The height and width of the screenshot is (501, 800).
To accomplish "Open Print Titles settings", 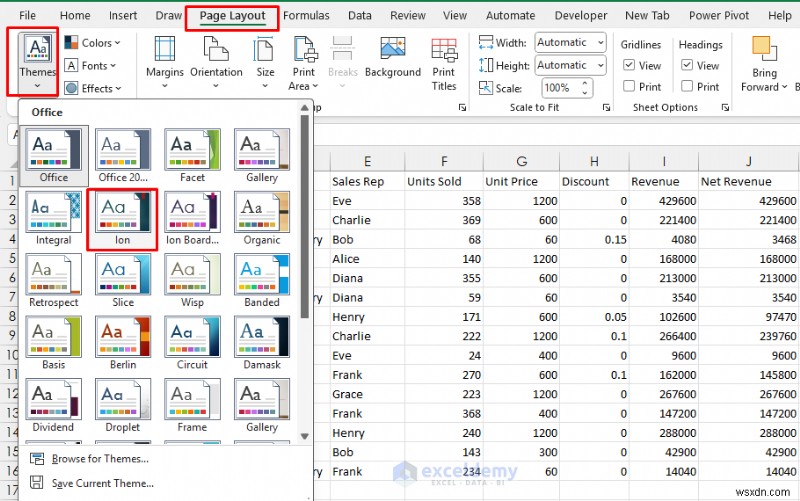I will [x=444, y=64].
